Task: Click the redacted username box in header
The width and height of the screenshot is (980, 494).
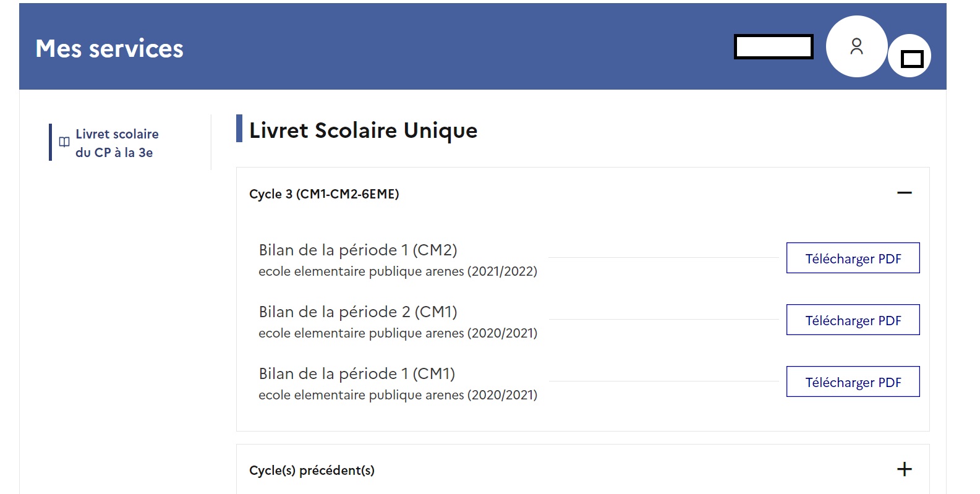Action: click(x=773, y=47)
